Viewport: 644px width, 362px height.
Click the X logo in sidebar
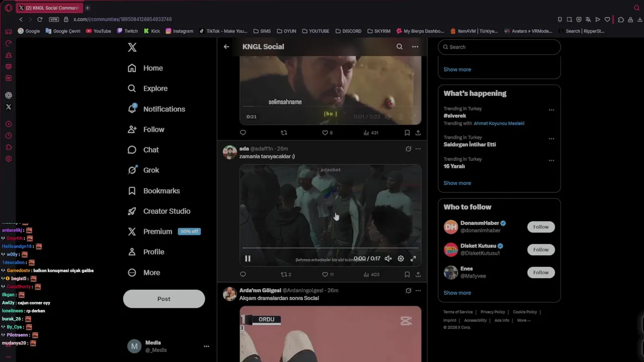132,47
